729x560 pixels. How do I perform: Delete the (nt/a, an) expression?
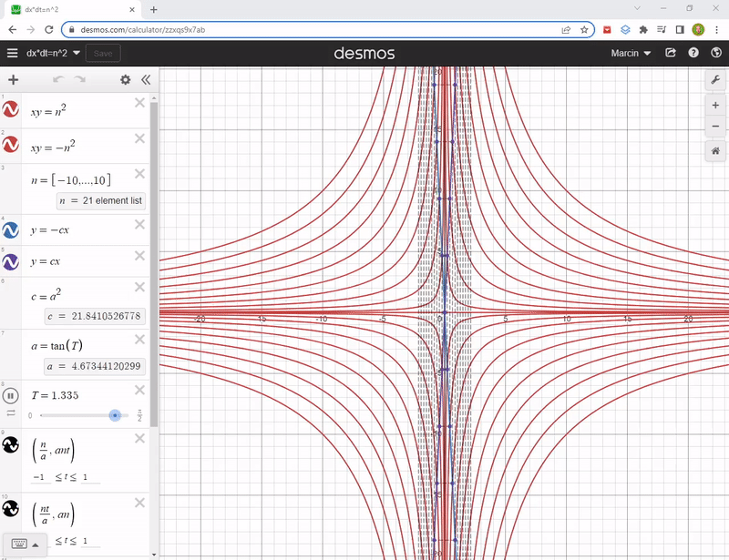[140, 503]
